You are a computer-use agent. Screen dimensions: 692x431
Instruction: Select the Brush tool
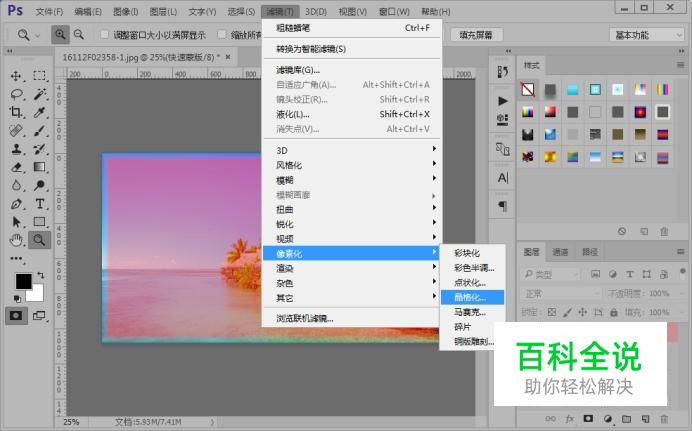click(39, 131)
